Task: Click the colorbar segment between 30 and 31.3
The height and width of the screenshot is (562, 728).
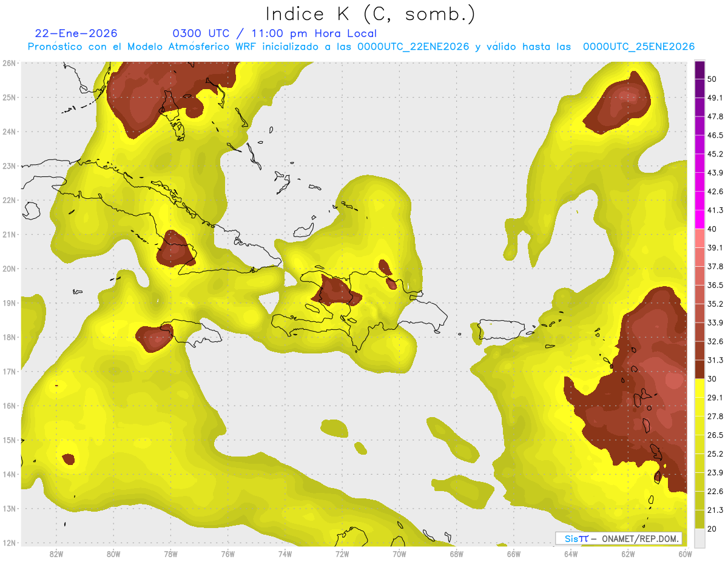Action: pyautogui.click(x=699, y=369)
